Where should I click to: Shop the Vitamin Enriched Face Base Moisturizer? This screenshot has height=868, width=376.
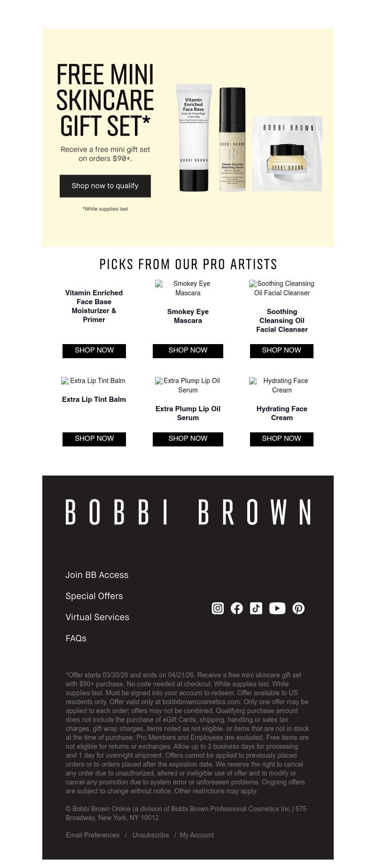tap(94, 351)
